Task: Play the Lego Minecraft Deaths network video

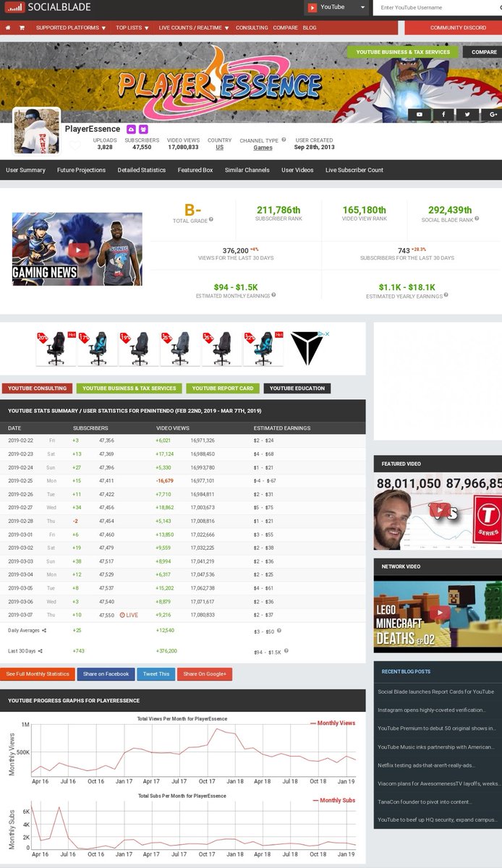Action: tap(438, 613)
